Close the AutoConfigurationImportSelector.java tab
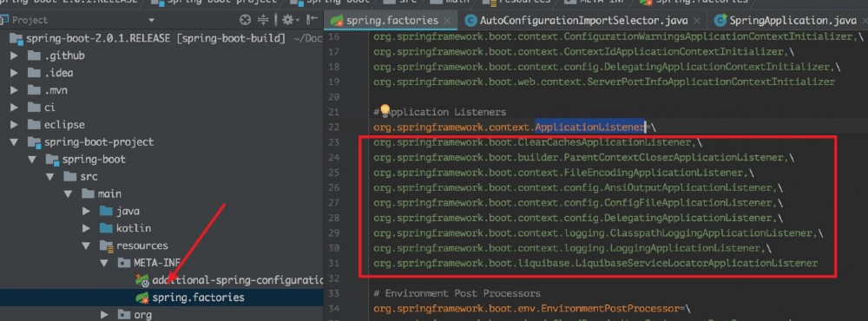The height and width of the screenshot is (321, 868). [696, 21]
